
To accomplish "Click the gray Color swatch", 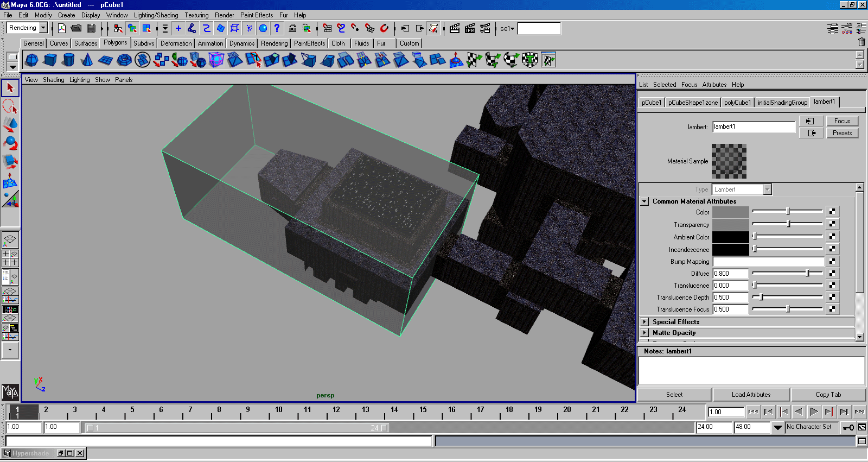I will coord(731,212).
